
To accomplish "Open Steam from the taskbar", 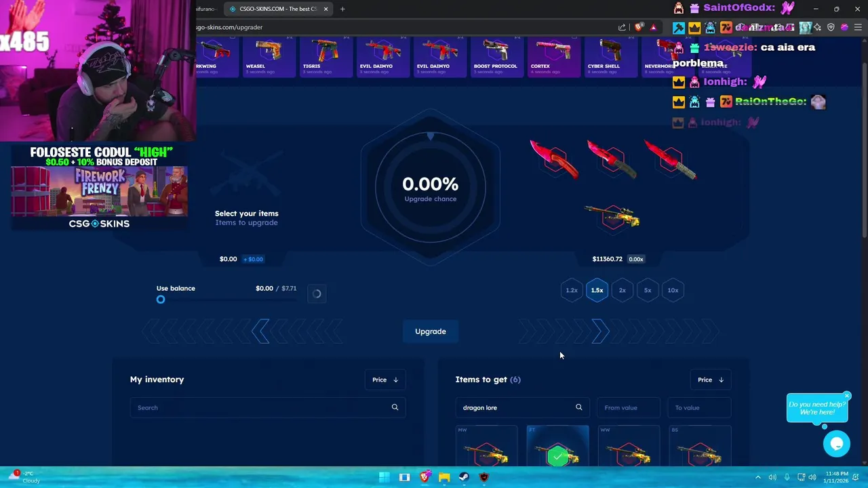I will (464, 477).
